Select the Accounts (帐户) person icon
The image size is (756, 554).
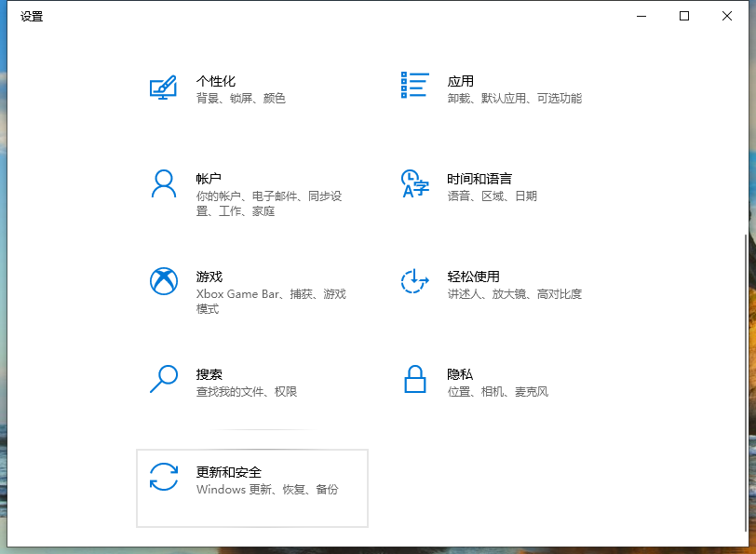[164, 183]
